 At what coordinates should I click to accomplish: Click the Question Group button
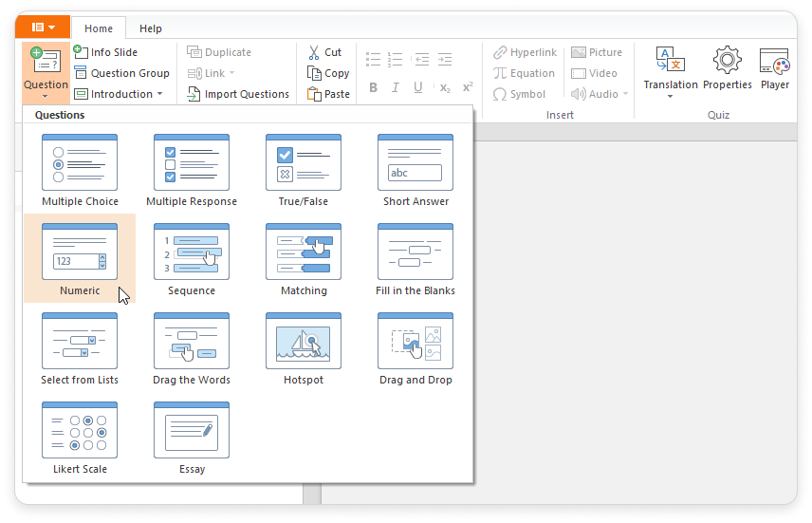click(x=121, y=73)
